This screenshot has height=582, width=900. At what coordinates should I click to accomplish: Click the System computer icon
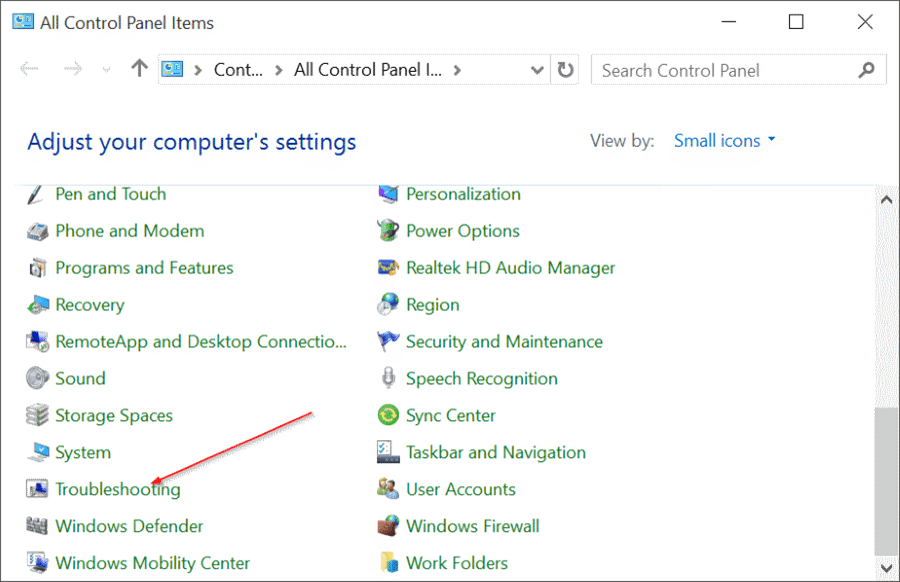click(x=38, y=452)
